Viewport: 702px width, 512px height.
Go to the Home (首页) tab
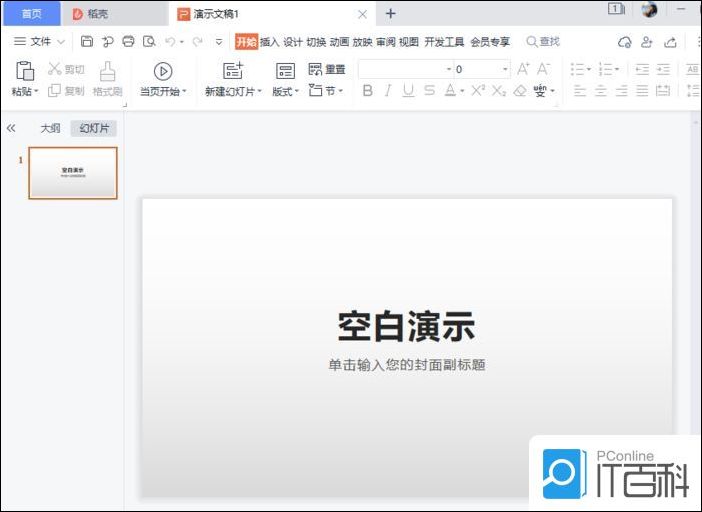pos(31,14)
